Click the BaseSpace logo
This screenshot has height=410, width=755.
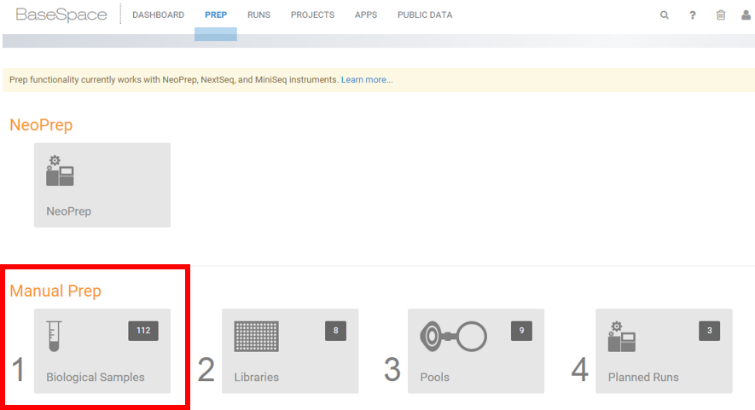61,15
